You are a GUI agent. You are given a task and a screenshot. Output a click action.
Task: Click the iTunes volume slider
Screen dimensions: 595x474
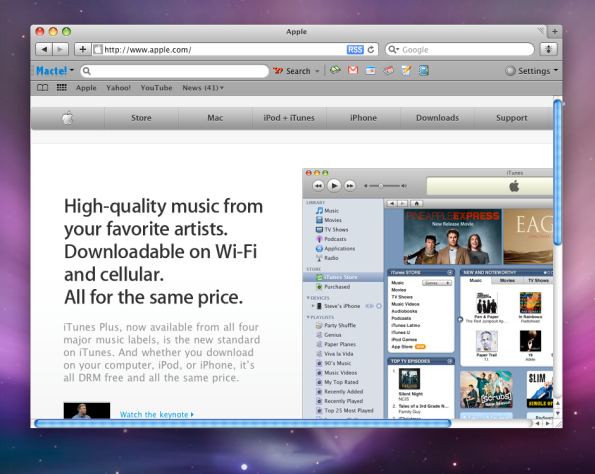tap(386, 186)
